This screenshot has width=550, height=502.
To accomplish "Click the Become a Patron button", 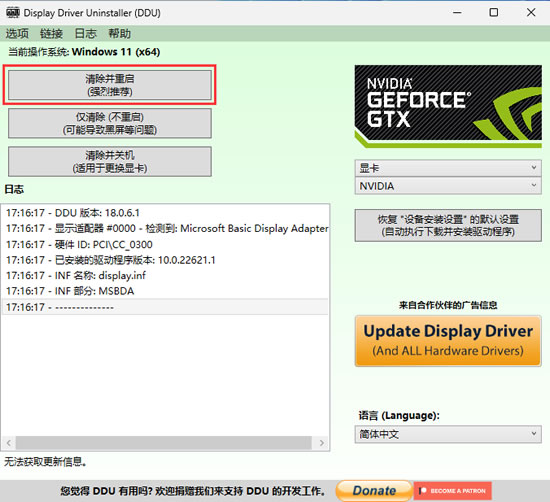I will click(453, 490).
